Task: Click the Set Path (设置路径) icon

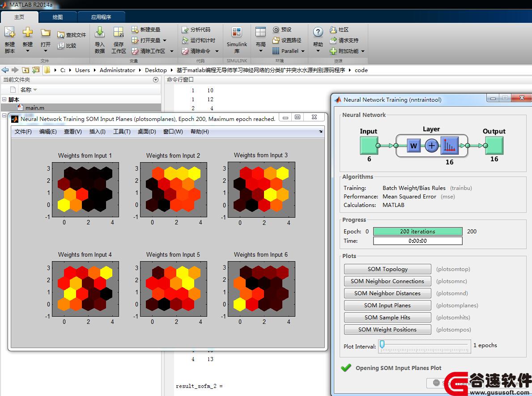Action: coord(276,40)
